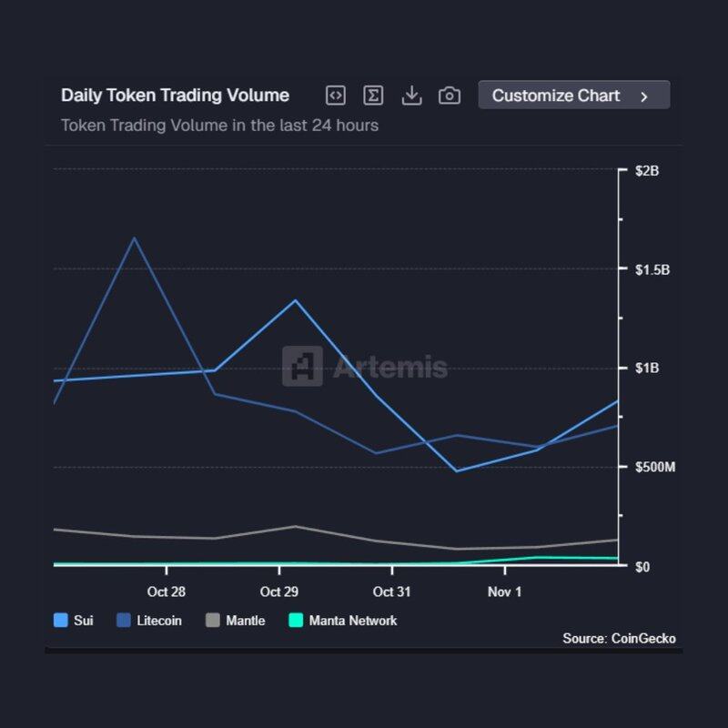Click the light blue Sui color swatch

point(61,621)
